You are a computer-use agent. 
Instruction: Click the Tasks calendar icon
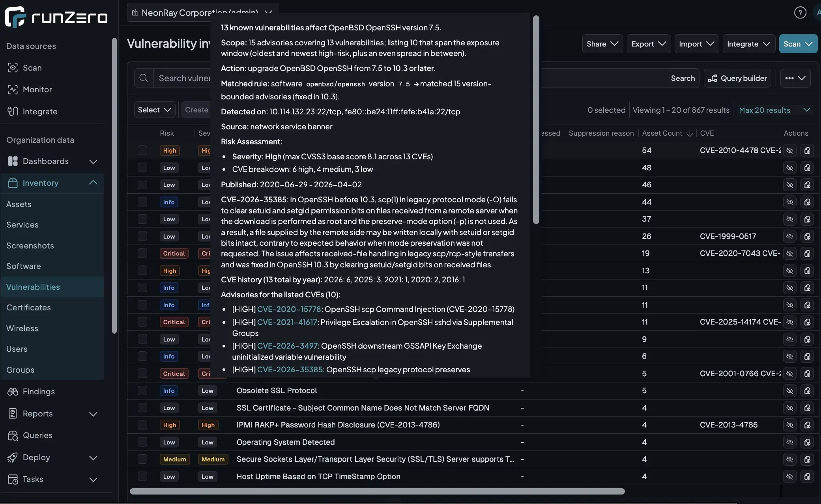click(x=13, y=479)
